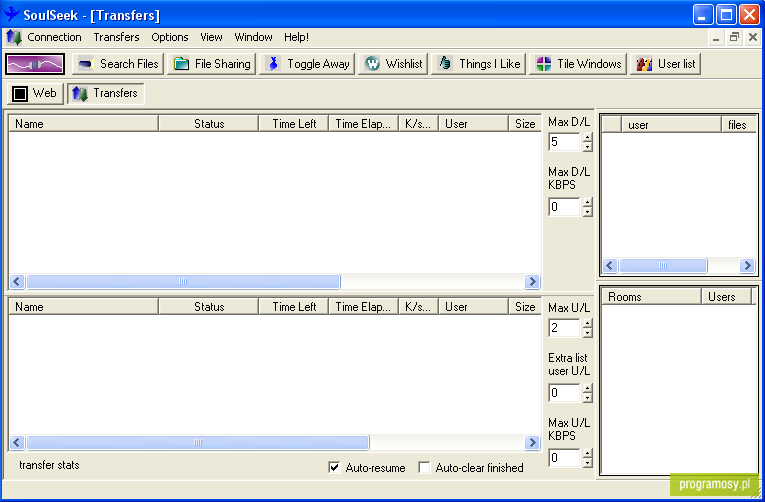Switch to the Transfers window tab
The width and height of the screenshot is (765, 502).
(x=105, y=93)
